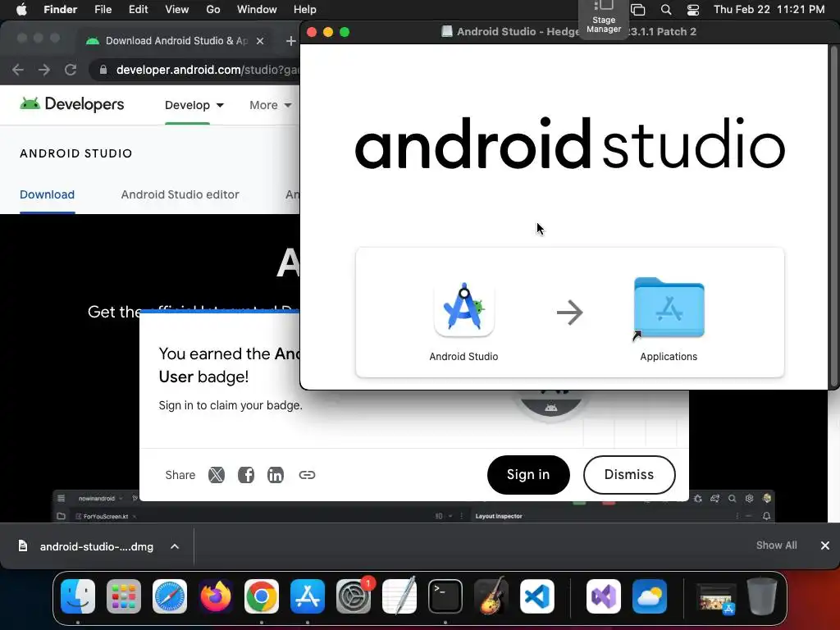Click the Chrome address bar URL
This screenshot has width=840, height=630.
(x=207, y=70)
